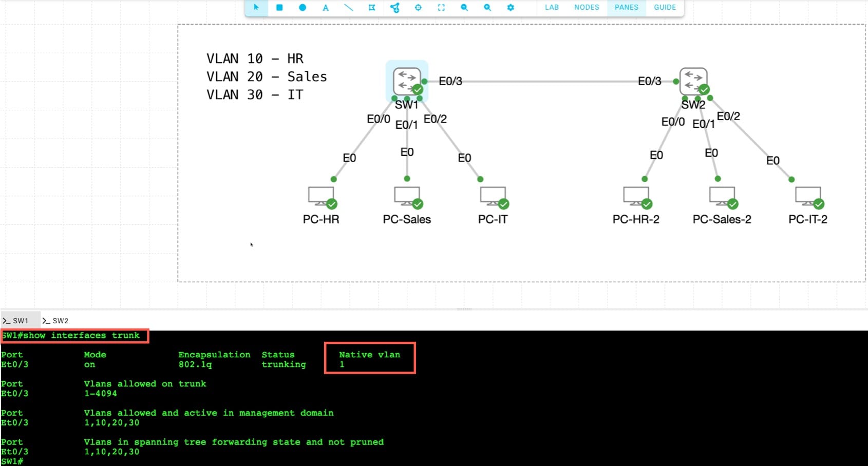Click the fit-to-screen tool
868x466 pixels.
click(441, 8)
